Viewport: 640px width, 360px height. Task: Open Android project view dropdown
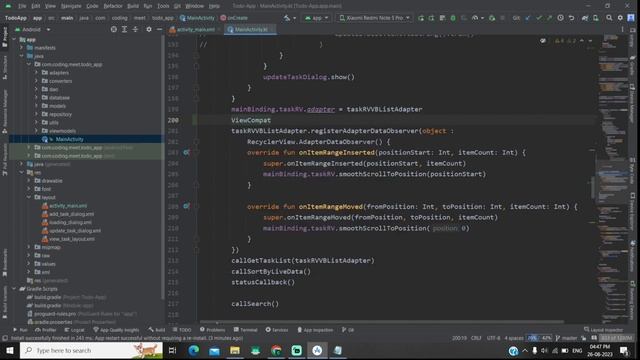click(x=33, y=29)
